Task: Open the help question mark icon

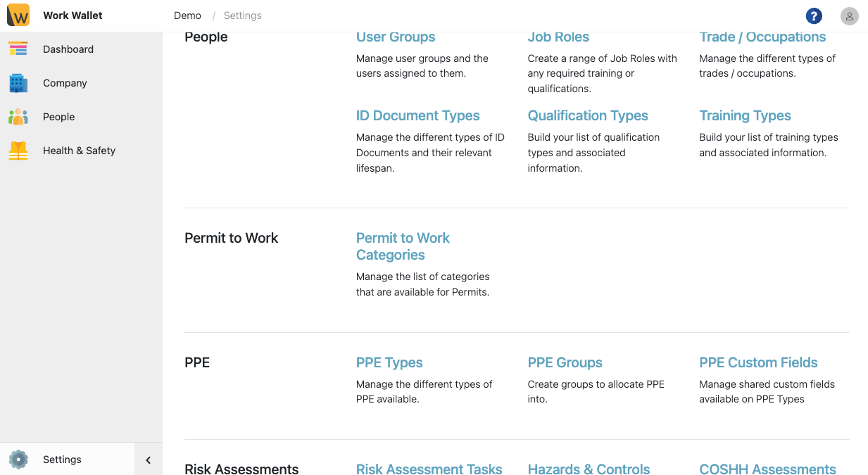Action: coord(814,16)
